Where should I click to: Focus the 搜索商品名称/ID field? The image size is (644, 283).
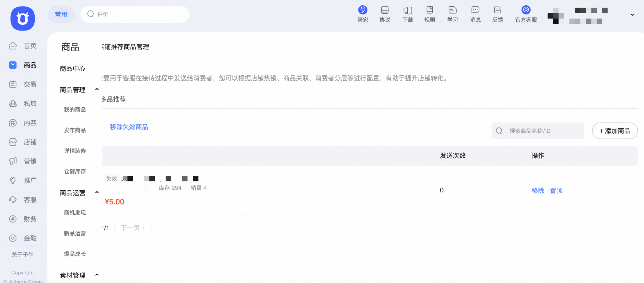pyautogui.click(x=538, y=131)
